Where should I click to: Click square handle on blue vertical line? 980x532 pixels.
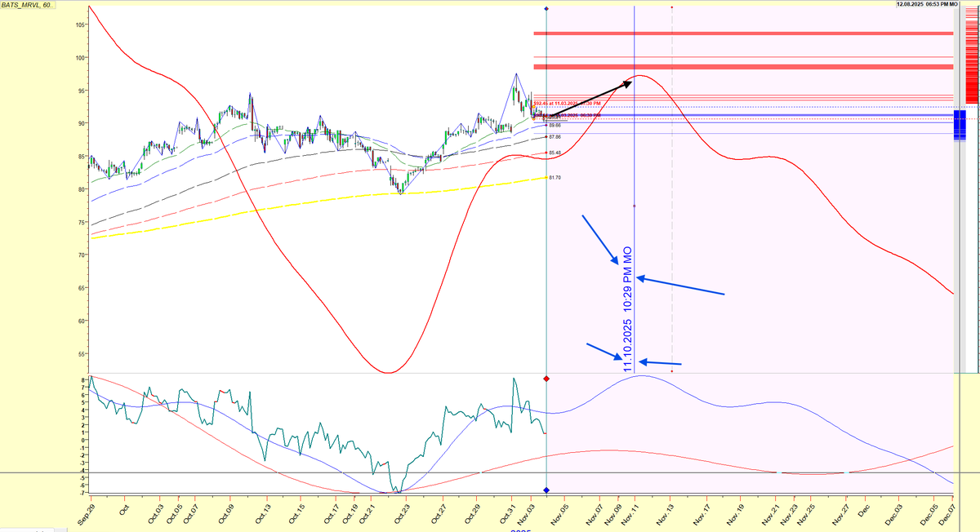(x=635, y=206)
